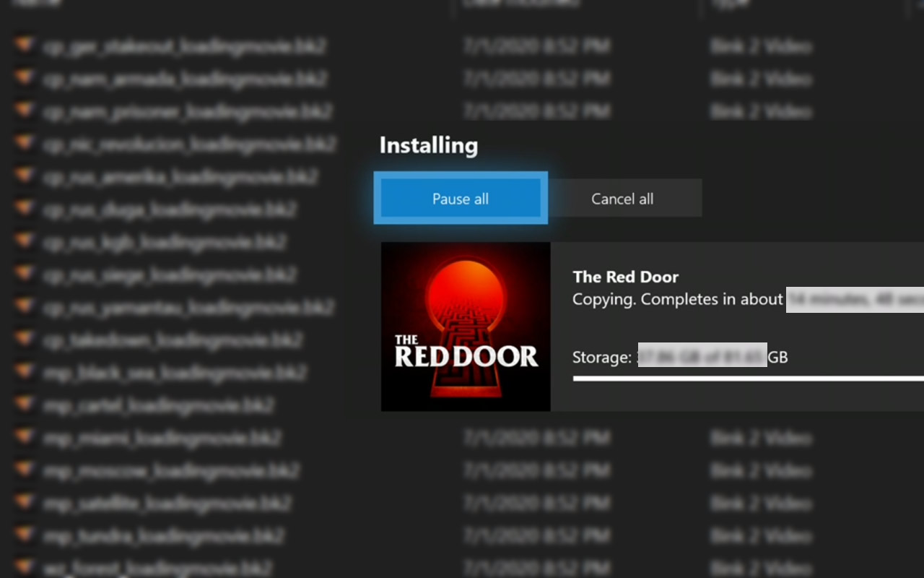Click the cp_ger_stakeout_loadingmovie.bk2 file icon

tap(25, 46)
